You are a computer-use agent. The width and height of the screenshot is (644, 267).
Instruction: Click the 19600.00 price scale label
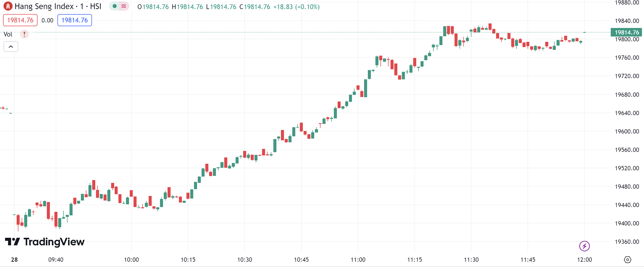[x=627, y=131]
